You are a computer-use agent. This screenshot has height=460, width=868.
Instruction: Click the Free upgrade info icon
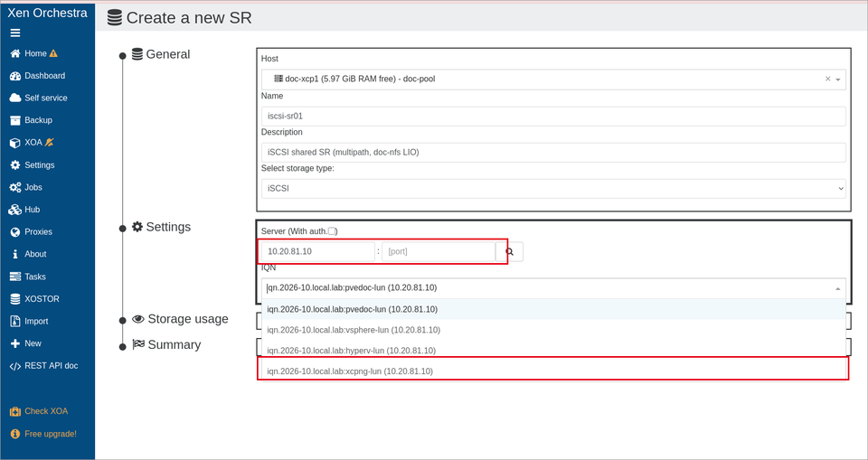pyautogui.click(x=15, y=434)
